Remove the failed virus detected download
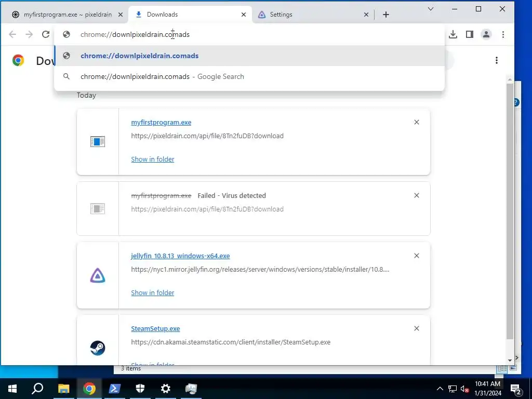This screenshot has height=399, width=532. pos(417,195)
